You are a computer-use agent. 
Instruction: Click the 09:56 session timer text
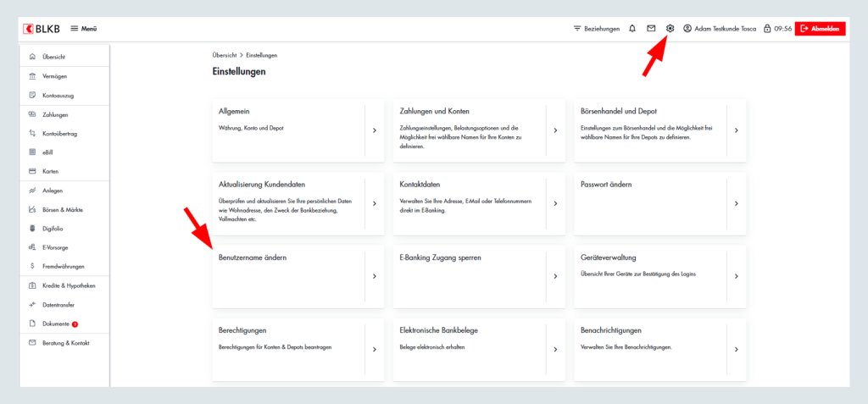coord(782,29)
